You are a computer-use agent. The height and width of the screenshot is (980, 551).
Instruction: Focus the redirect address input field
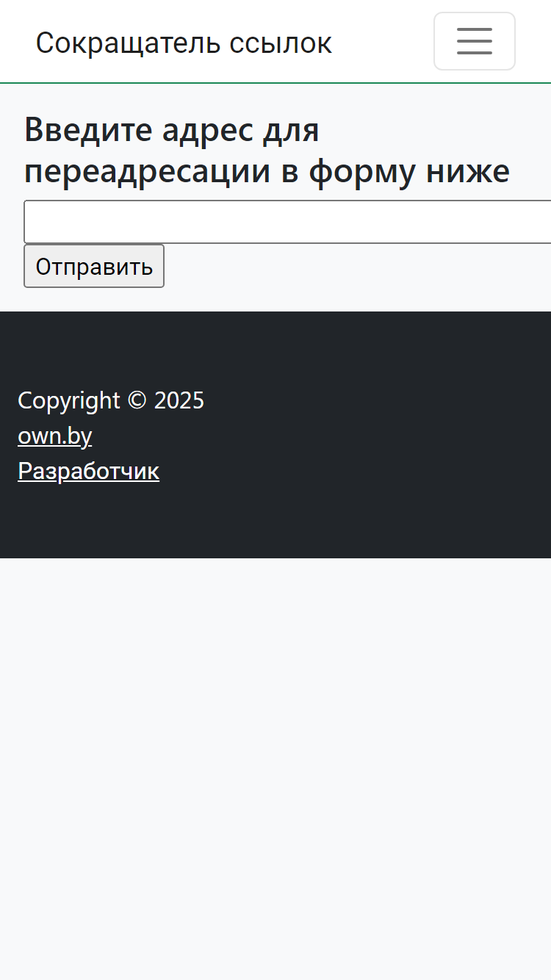click(287, 222)
